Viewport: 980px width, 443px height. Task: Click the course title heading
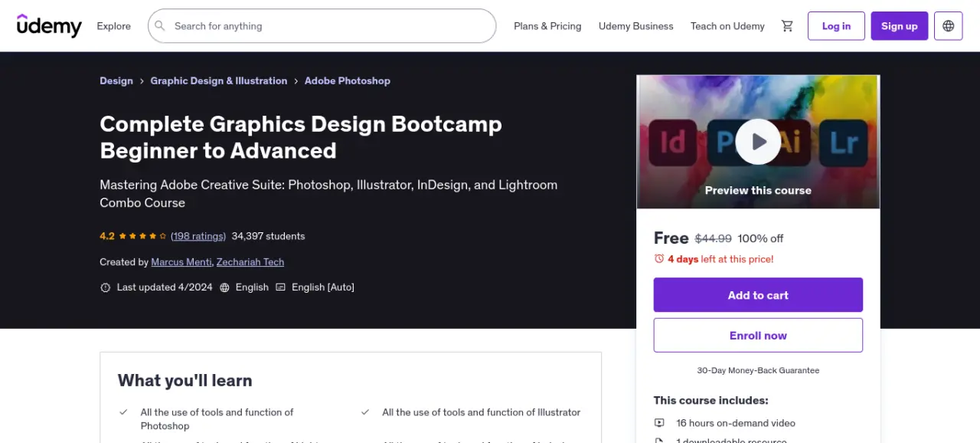pos(301,137)
